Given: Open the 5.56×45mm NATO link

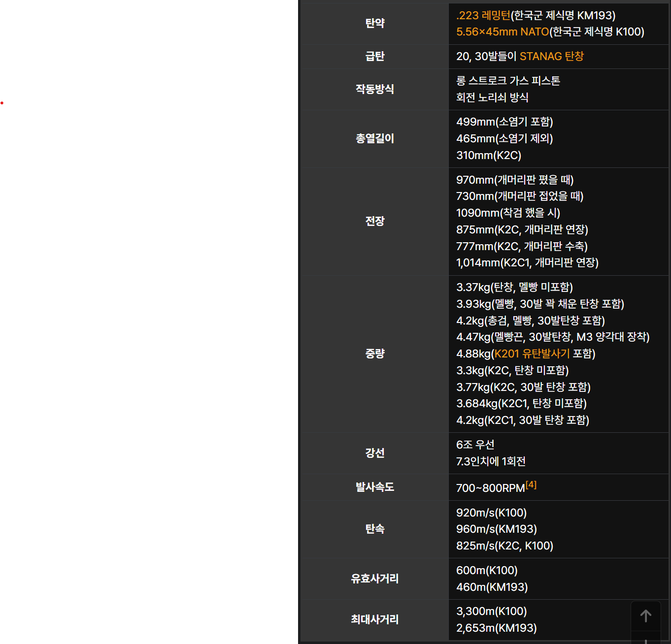Looking at the screenshot, I should click(503, 32).
